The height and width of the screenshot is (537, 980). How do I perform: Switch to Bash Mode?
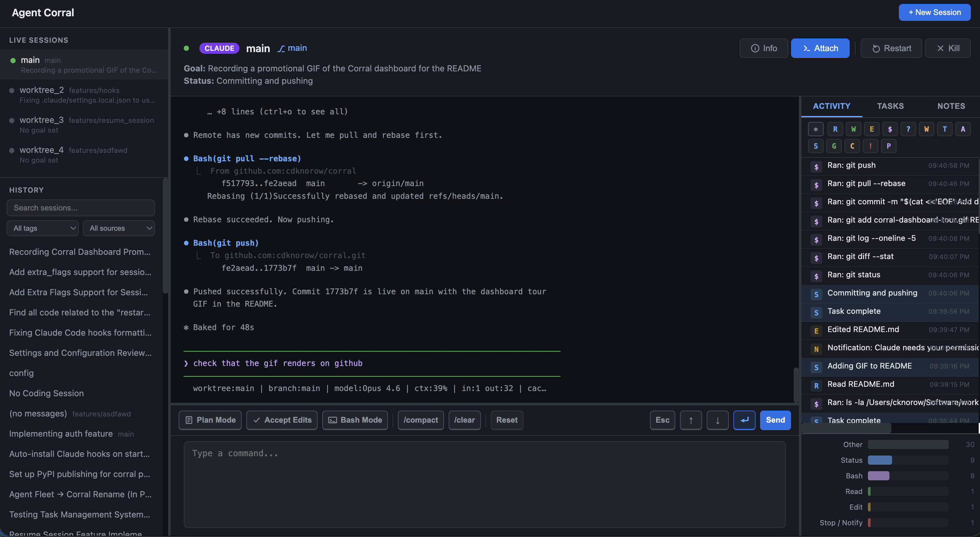[x=354, y=420]
